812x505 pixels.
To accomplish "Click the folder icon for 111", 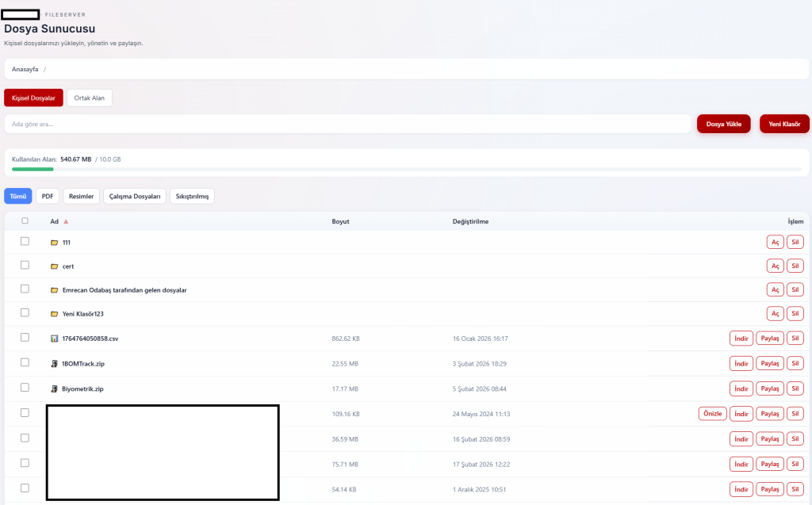I will (54, 243).
